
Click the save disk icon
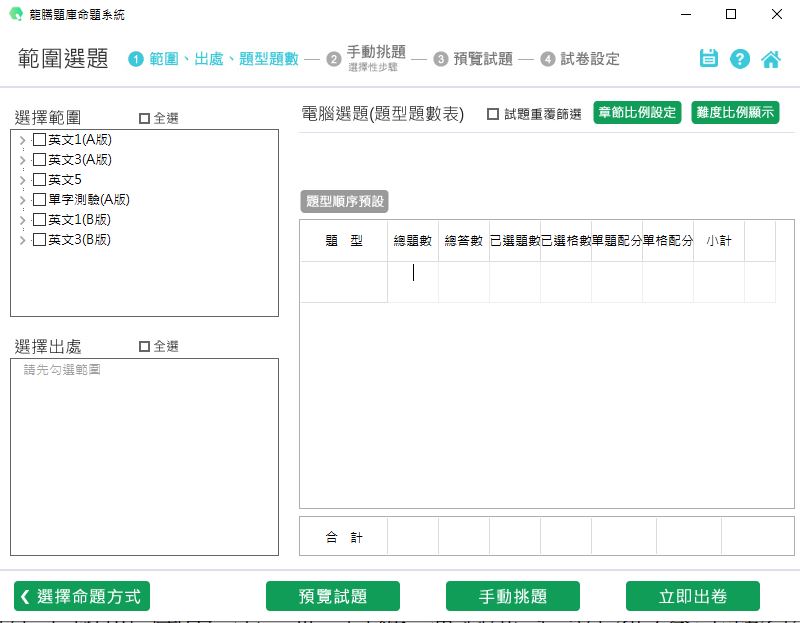coord(709,58)
